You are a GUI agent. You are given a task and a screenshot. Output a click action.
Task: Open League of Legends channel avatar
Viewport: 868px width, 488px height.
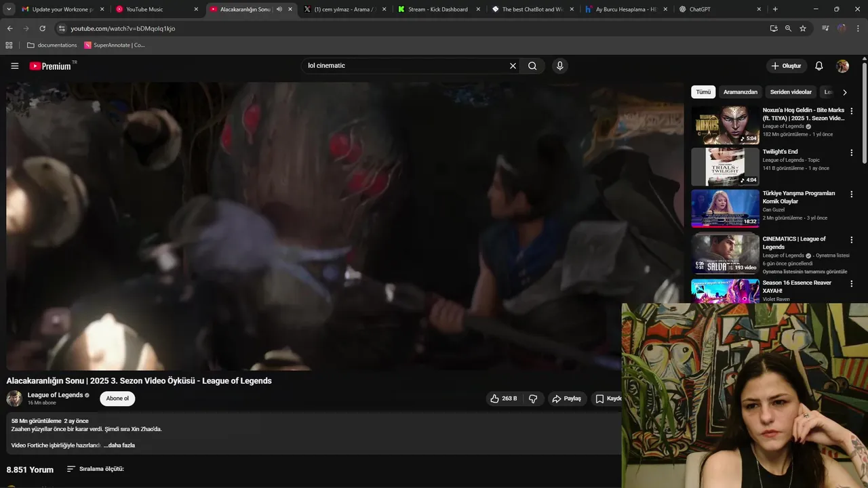[x=14, y=399]
